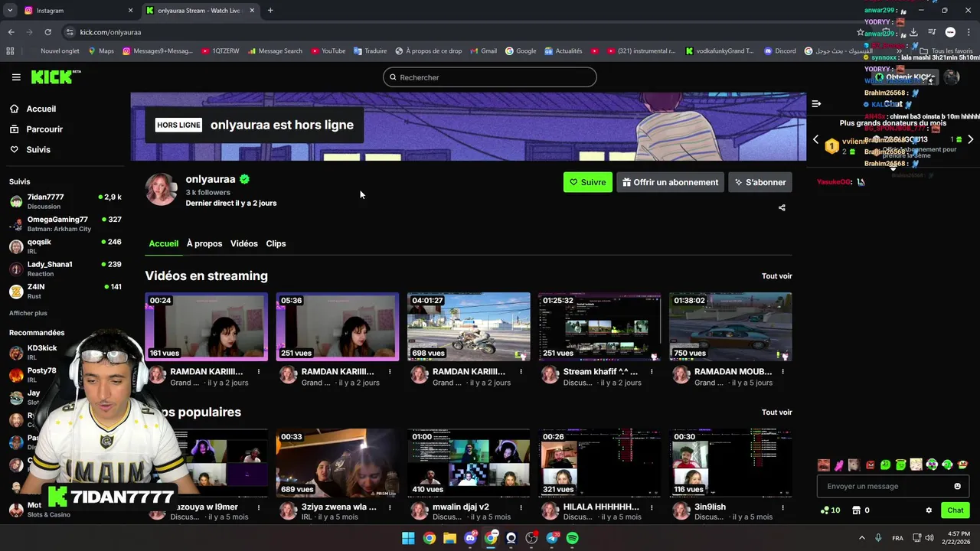
Task: Go back in browser history
Action: 11,32
